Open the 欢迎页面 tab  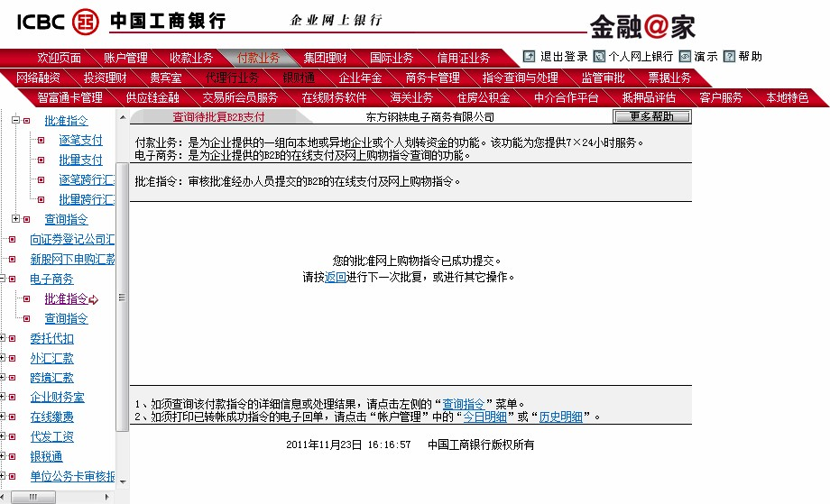(x=59, y=58)
